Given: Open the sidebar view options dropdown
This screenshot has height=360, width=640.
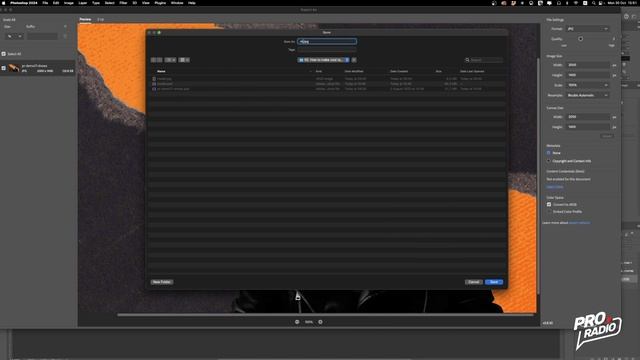Looking at the screenshot, I should click(x=171, y=60).
